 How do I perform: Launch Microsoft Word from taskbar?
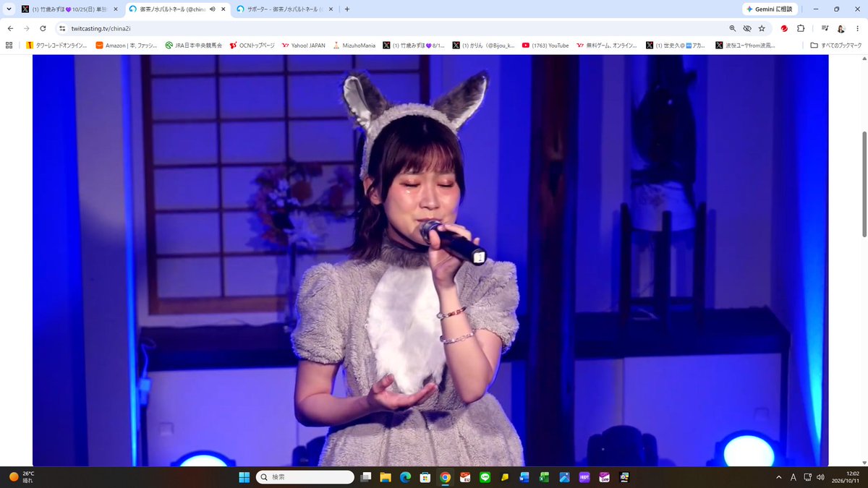click(x=524, y=477)
